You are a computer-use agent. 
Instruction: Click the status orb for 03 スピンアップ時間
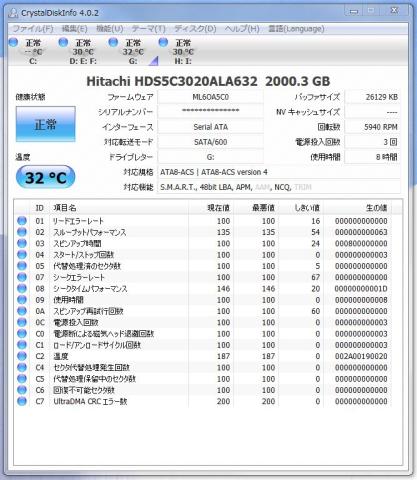(x=22, y=243)
